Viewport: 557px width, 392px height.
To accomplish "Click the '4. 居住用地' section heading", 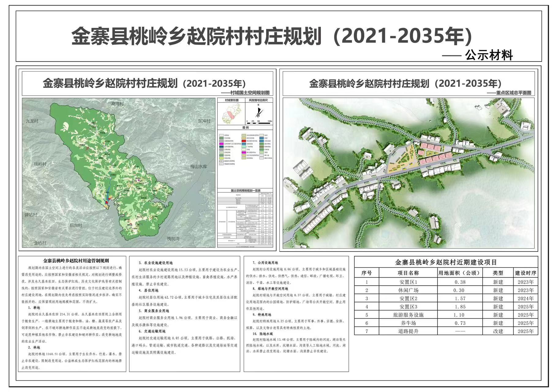I will click(149, 290).
